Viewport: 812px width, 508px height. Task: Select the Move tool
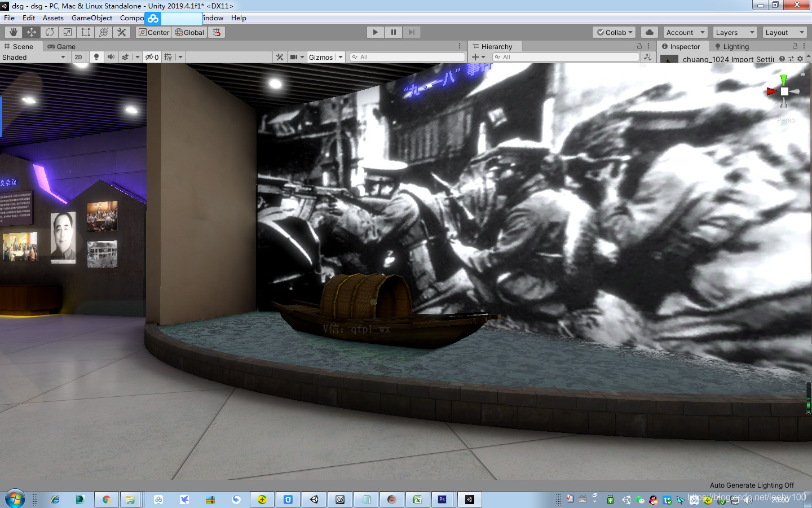click(32, 32)
